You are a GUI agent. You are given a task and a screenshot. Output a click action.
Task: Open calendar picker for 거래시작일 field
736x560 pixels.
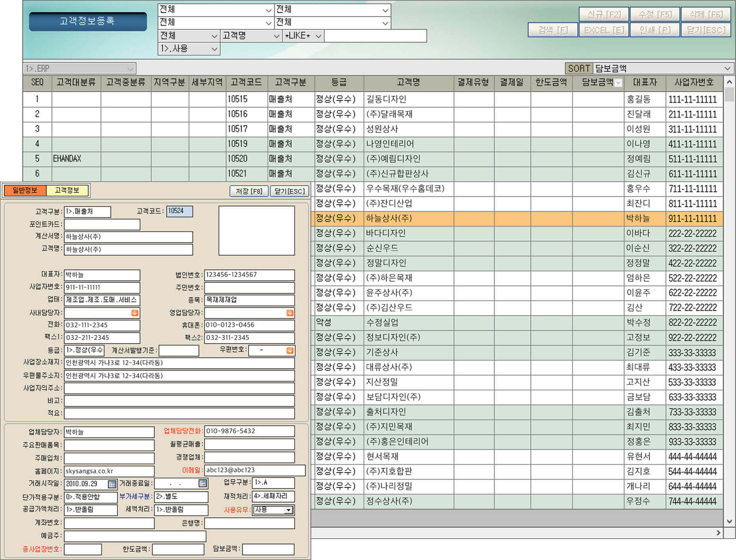point(112,484)
